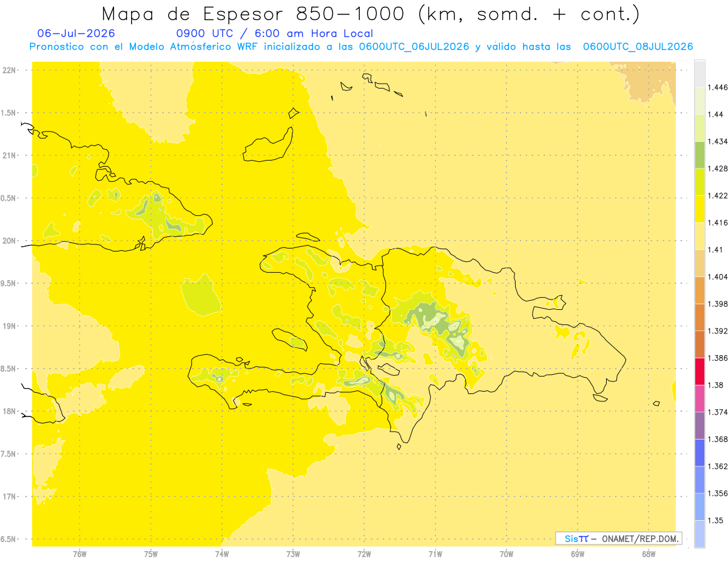
Task: Click the green legend swatch between 1.428 and 1.434
Action: (699, 155)
